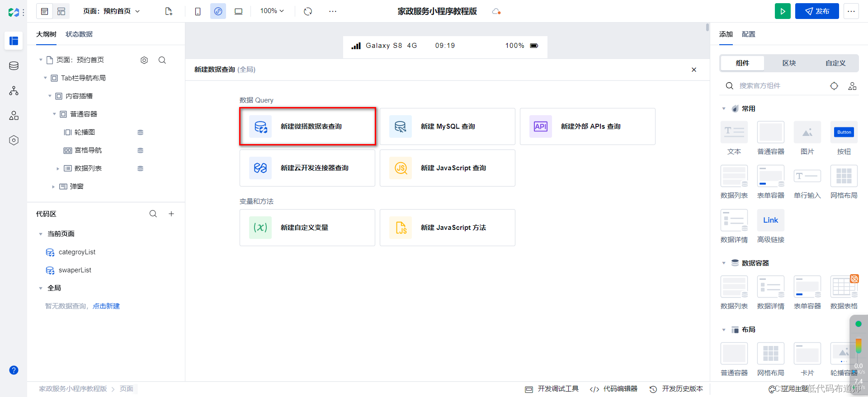Open the 页面: 预约首页 page dropdown

click(111, 11)
